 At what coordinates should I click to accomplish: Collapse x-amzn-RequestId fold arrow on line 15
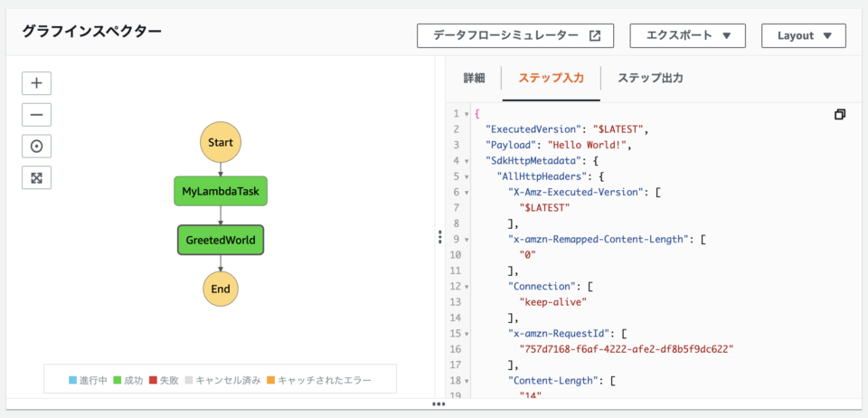point(467,334)
